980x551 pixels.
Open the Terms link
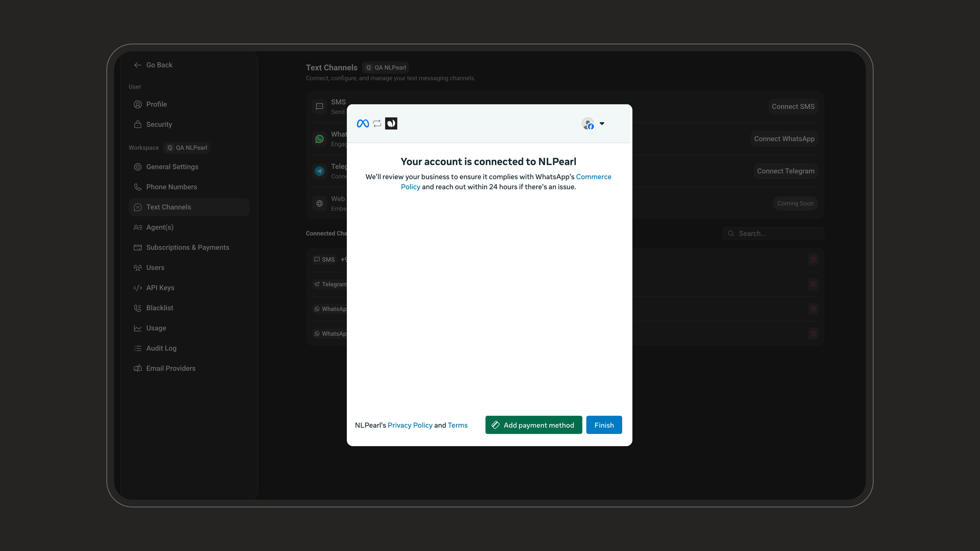pos(457,425)
